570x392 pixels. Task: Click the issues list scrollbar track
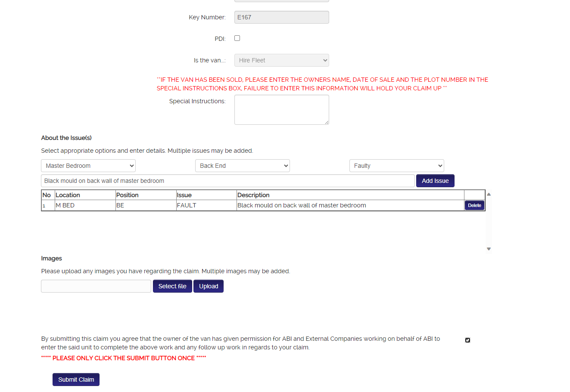point(489,224)
